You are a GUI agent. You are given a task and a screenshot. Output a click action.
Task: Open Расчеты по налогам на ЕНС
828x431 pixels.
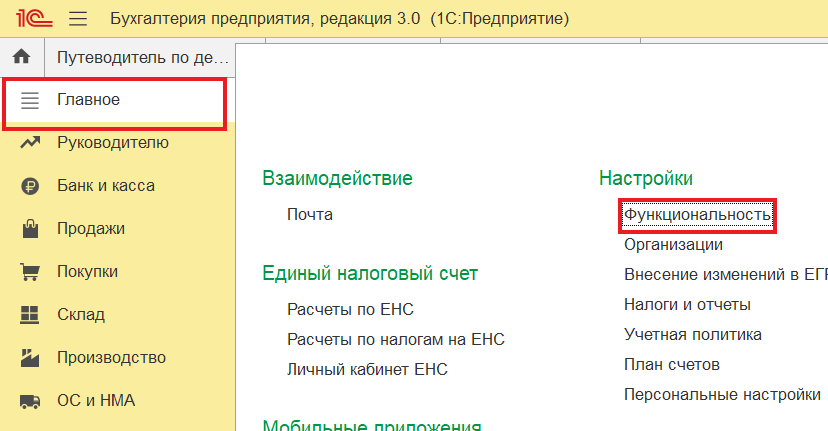pyautogui.click(x=396, y=339)
